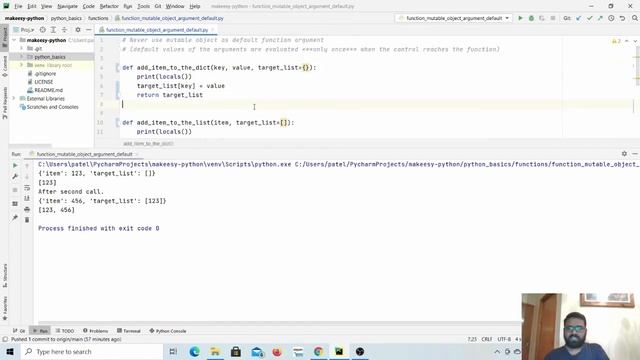This screenshot has width=640, height=360.
Task: Clear console output with the trash icon
Action: coord(27,220)
